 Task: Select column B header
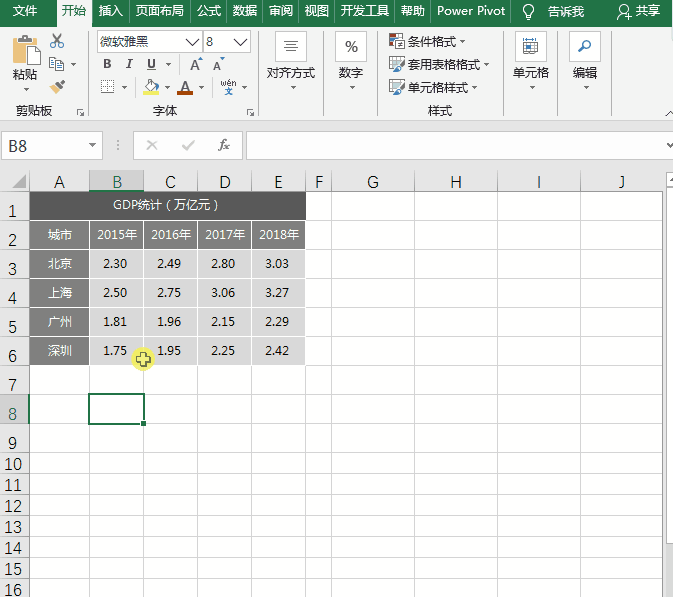click(117, 182)
